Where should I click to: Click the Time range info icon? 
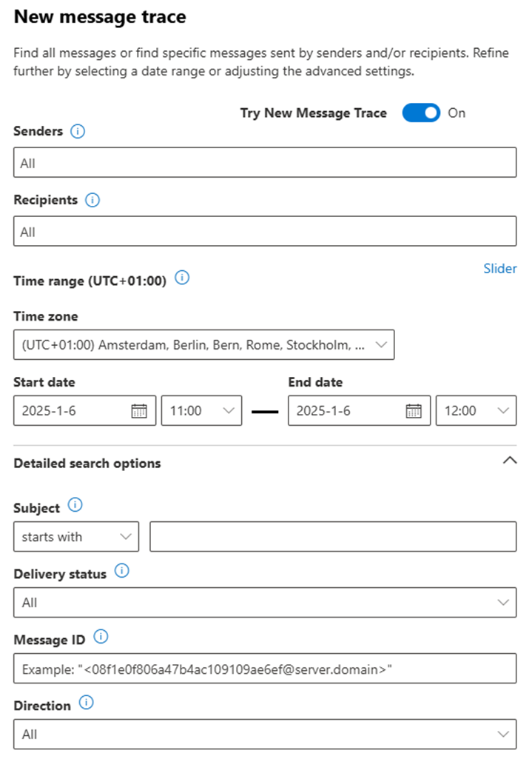click(181, 278)
